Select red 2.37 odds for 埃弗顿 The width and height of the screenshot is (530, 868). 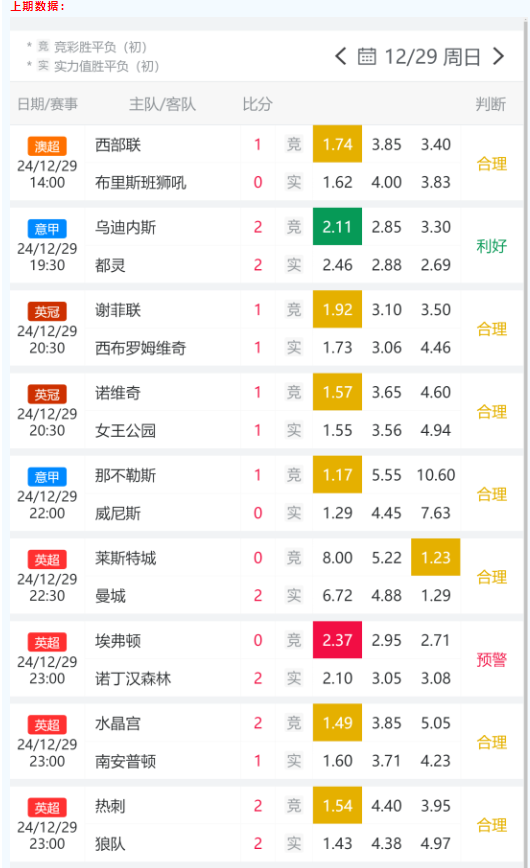tap(337, 640)
